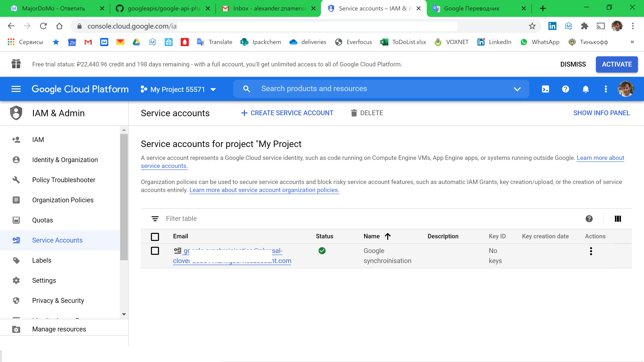The width and height of the screenshot is (644, 362).
Task: Click the gift icon in trial banner
Action: 16,64
